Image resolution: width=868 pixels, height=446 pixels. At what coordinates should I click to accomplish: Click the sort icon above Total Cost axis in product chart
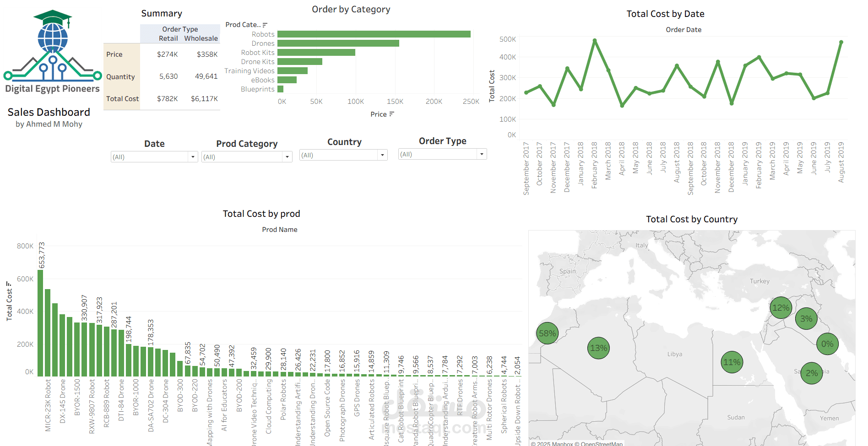tap(9, 284)
